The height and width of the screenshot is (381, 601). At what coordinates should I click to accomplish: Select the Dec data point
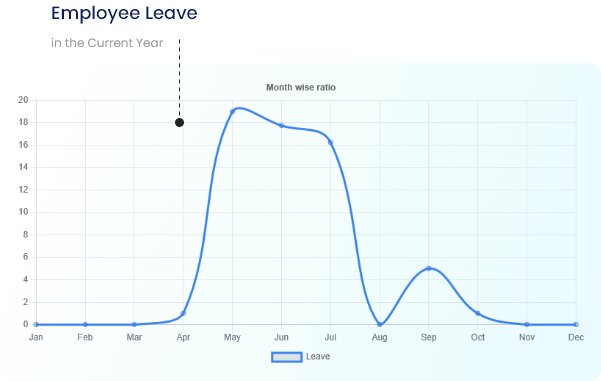coord(576,325)
